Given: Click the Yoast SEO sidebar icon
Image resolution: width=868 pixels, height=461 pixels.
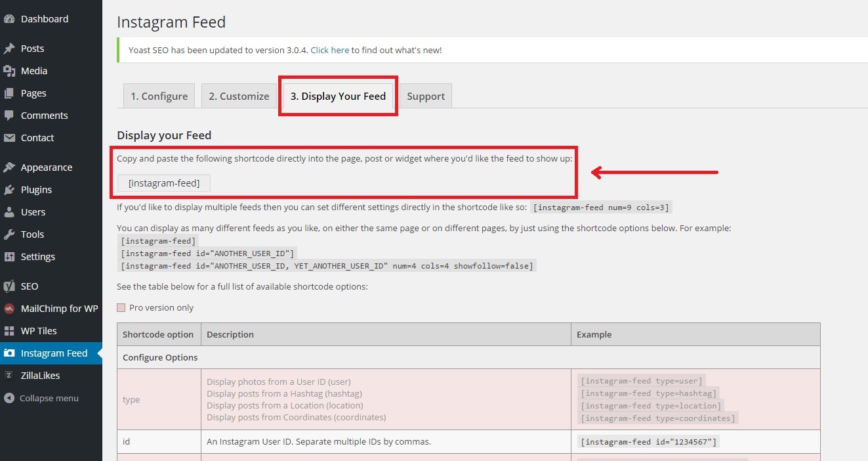Looking at the screenshot, I should (9, 286).
